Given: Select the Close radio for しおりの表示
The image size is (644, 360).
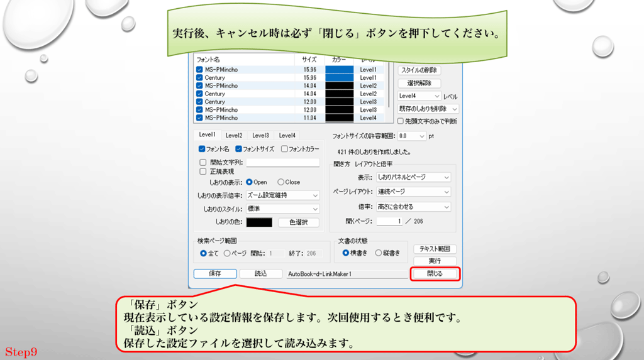Looking at the screenshot, I should pos(280,182).
